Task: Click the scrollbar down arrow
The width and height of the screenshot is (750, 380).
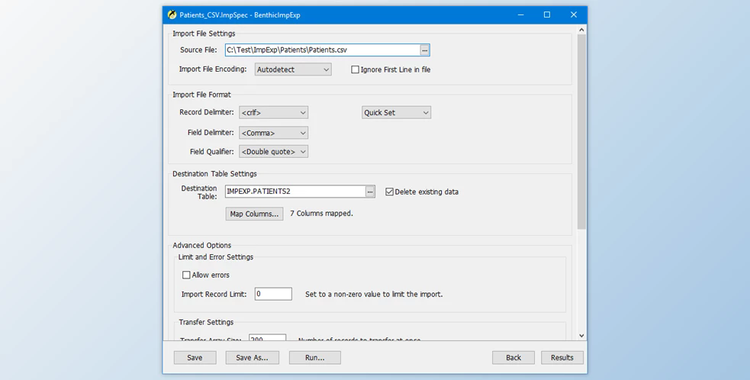Action: [x=582, y=335]
